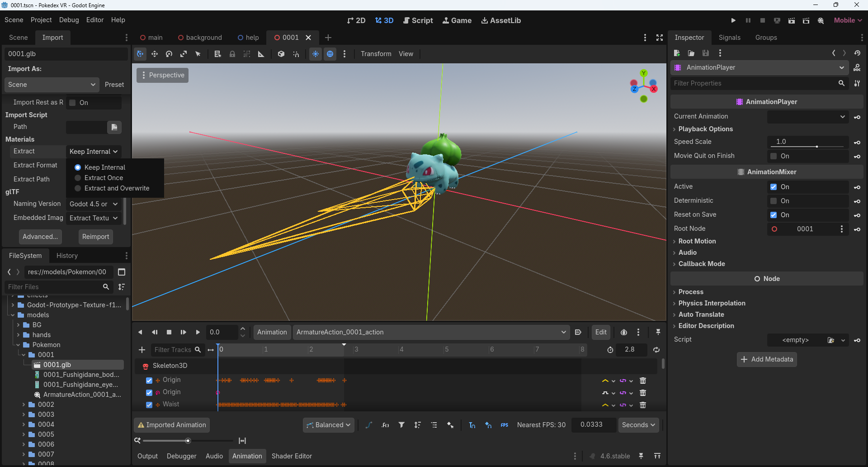Select Keep Internal radio option
The height and width of the screenshot is (467, 868).
pyautogui.click(x=100, y=167)
